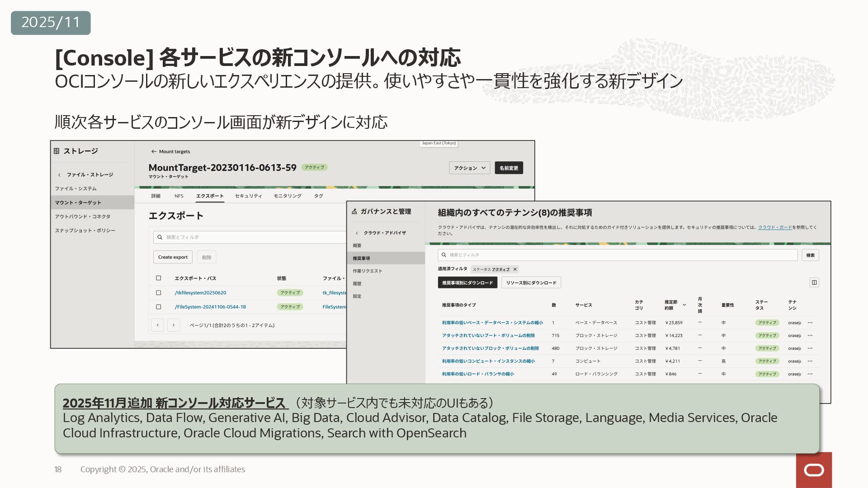
Task: Toggle the select-all checkbox in export table header
Action: 159,278
